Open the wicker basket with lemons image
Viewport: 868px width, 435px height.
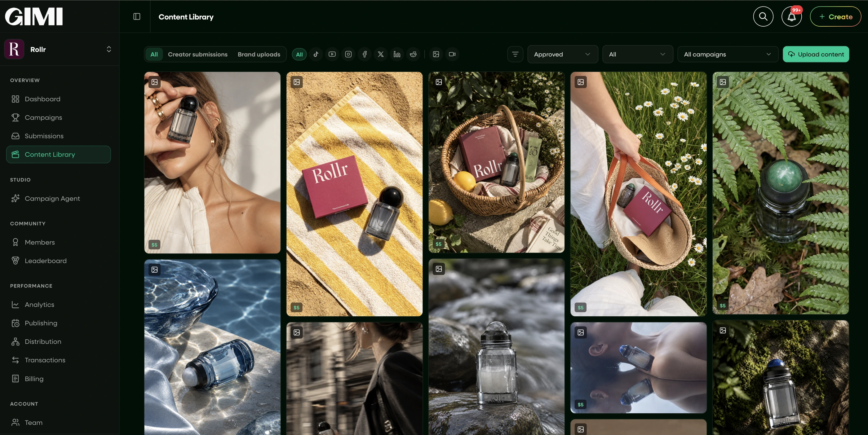[496, 162]
